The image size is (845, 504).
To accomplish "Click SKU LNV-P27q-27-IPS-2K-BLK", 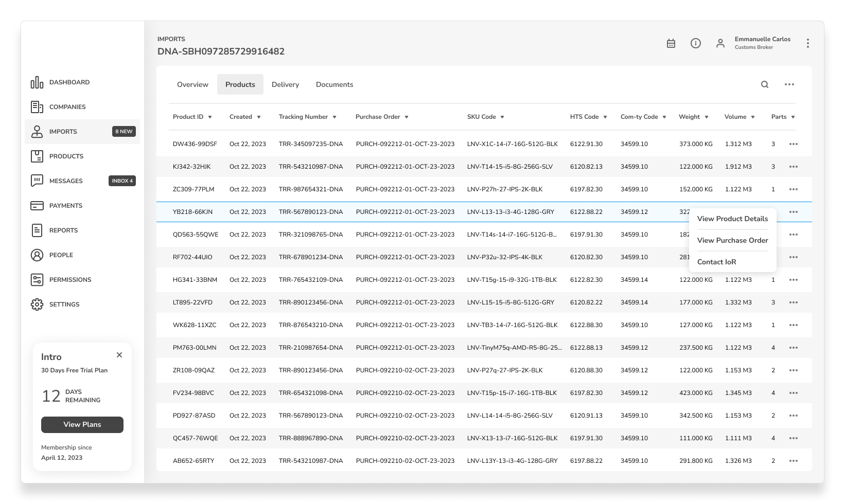I will (x=505, y=370).
